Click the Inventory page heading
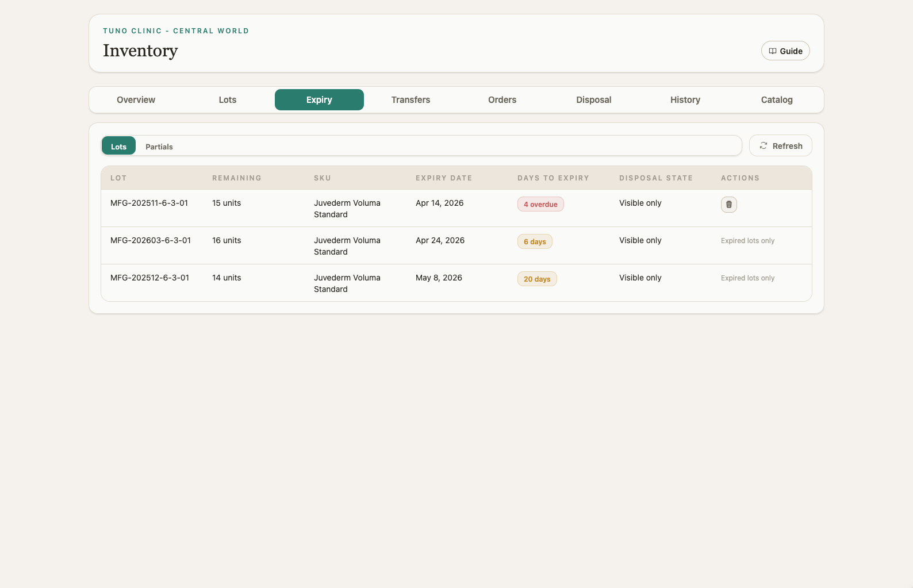Viewport: 913px width, 588px height. pos(140,51)
